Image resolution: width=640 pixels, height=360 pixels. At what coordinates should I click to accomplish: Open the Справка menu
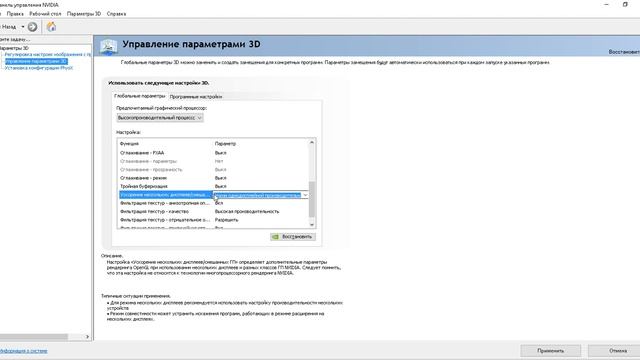tap(116, 13)
